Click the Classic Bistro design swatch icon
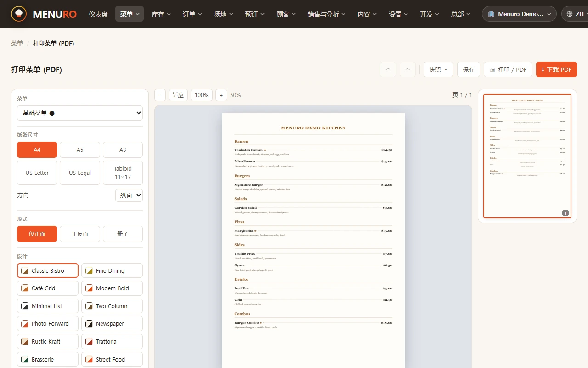This screenshot has width=588, height=368. 25,270
